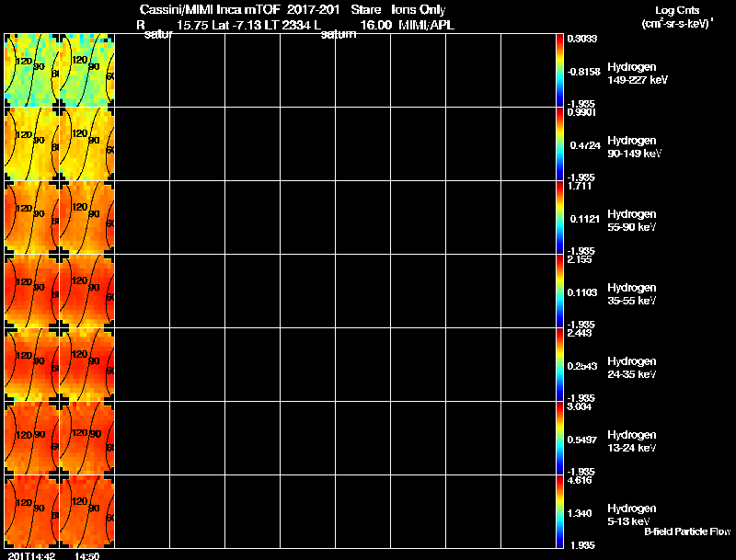Choose the Hydrogen 24-35 keV image at 14:50
The image size is (736, 560).
pos(86,365)
